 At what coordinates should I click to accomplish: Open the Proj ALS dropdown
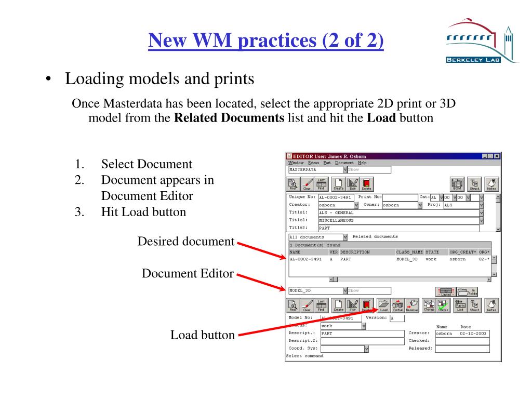482,205
